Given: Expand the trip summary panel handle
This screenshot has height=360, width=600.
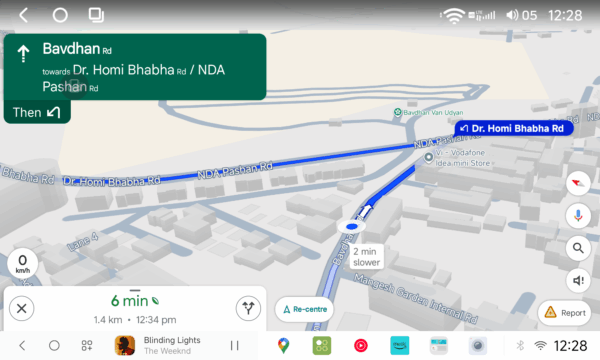Looking at the screenshot, I should tap(135, 290).
